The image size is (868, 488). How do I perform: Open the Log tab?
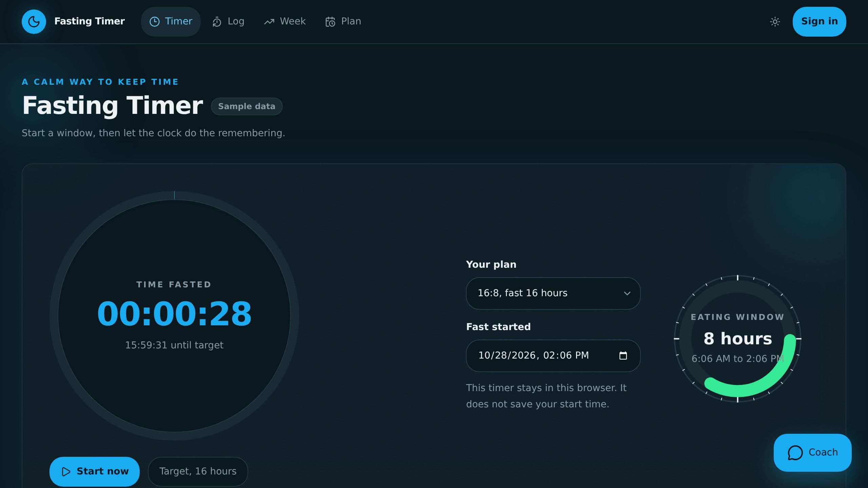click(x=228, y=22)
